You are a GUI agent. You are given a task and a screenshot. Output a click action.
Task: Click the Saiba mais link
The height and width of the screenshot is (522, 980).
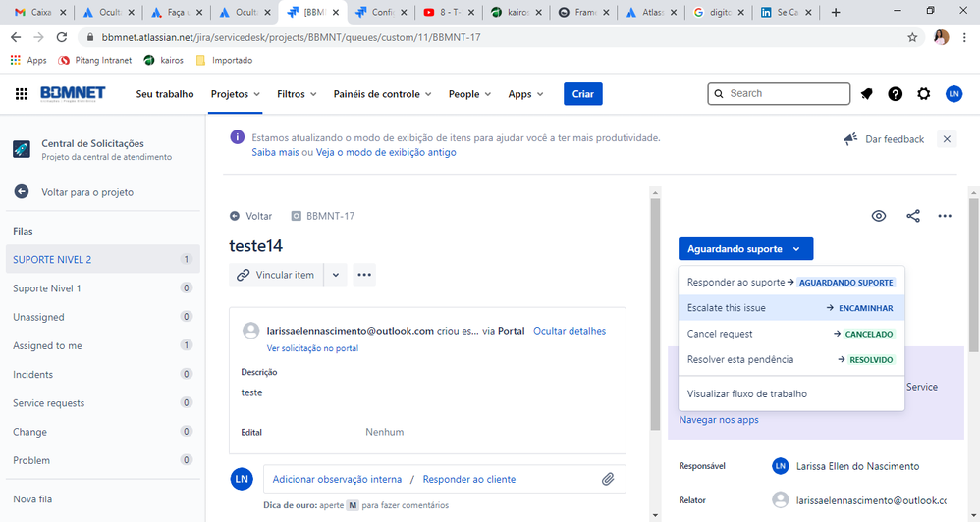[275, 152]
